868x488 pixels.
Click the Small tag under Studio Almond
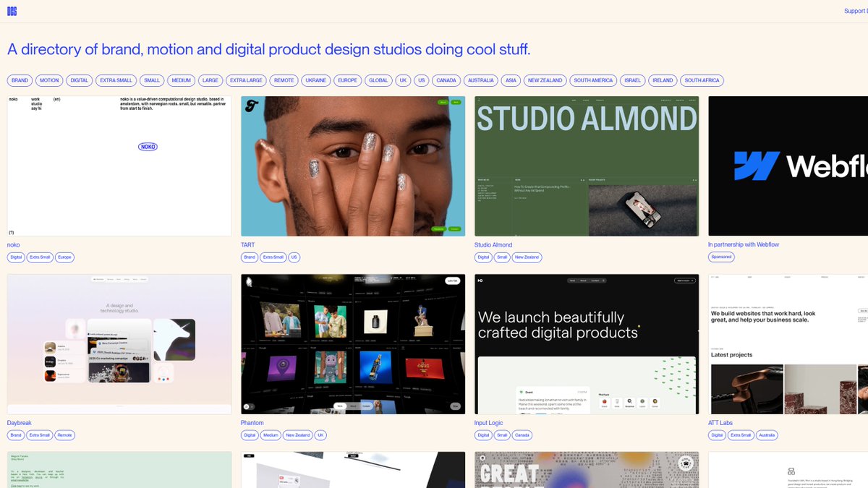502,257
